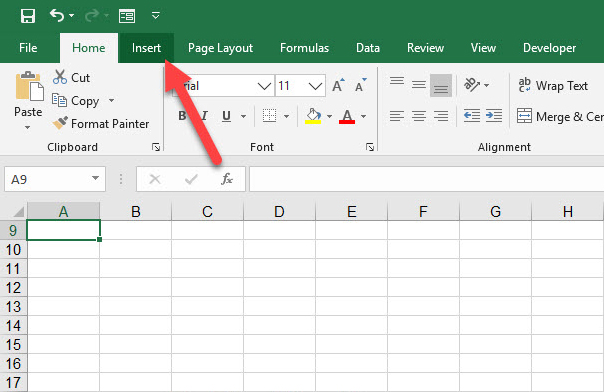Switch to the Review tab
This screenshot has height=392, width=605.
425,48
